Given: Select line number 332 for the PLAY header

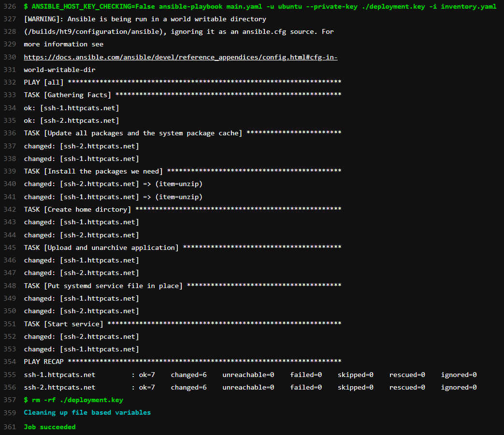Looking at the screenshot, I should [x=11, y=82].
